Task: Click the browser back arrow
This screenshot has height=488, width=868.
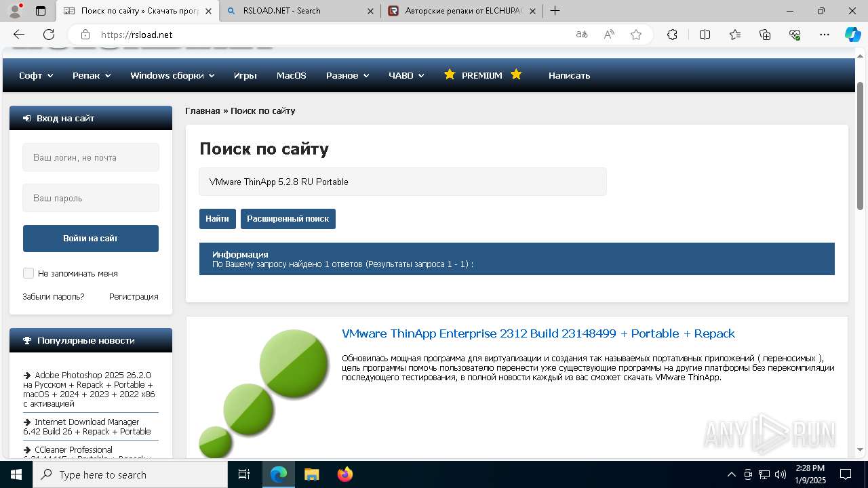Action: point(19,35)
